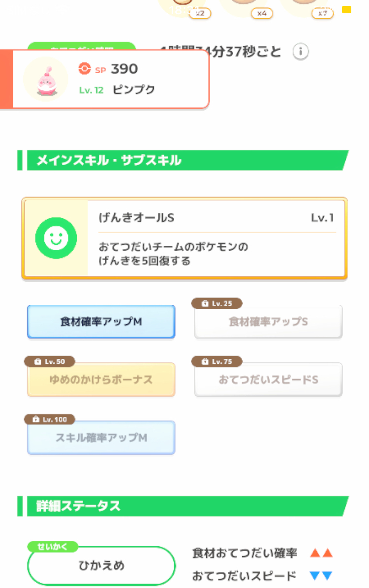
Task: Select the locked ゆめのかけらボーナス sub skill
Action: (101, 380)
